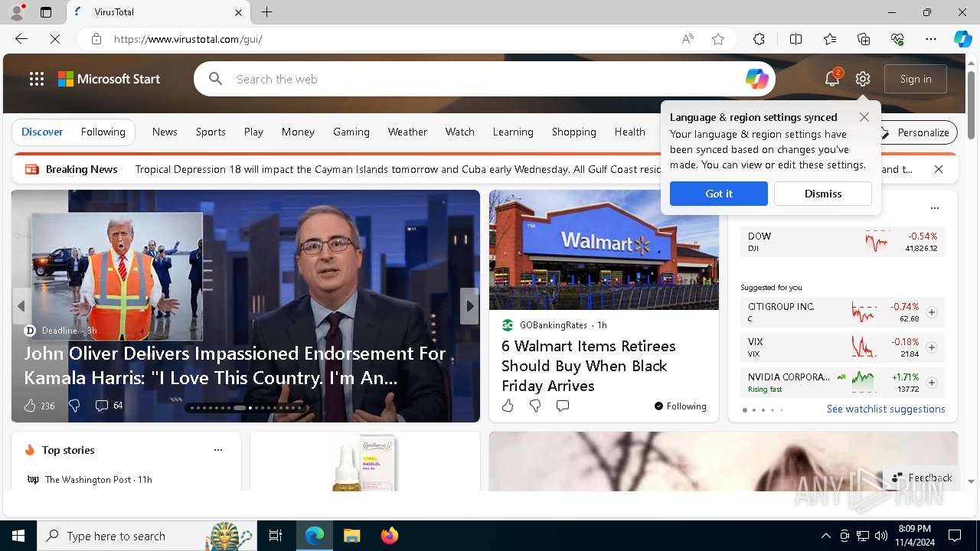The image size is (980, 551).
Task: Open the markets card more options
Action: point(934,208)
